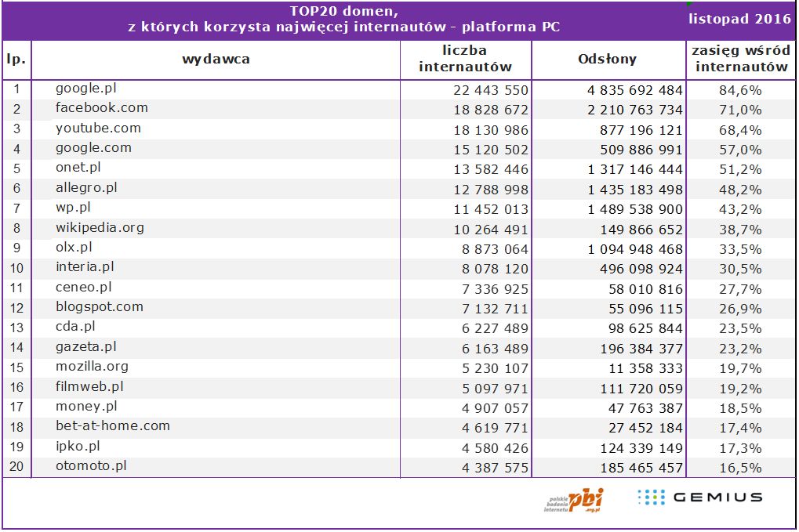This screenshot has height=532, width=799.
Task: Click the 26,9% reach value
Action: coord(740,309)
